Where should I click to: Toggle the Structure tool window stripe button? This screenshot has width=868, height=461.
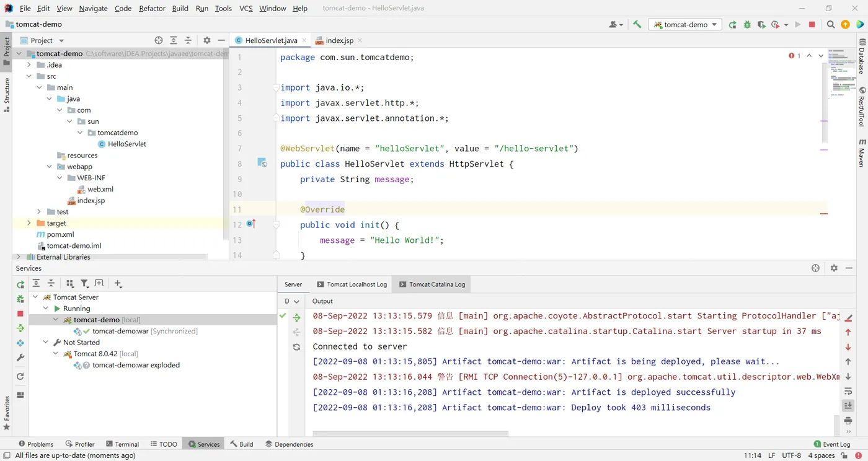pyautogui.click(x=7, y=95)
